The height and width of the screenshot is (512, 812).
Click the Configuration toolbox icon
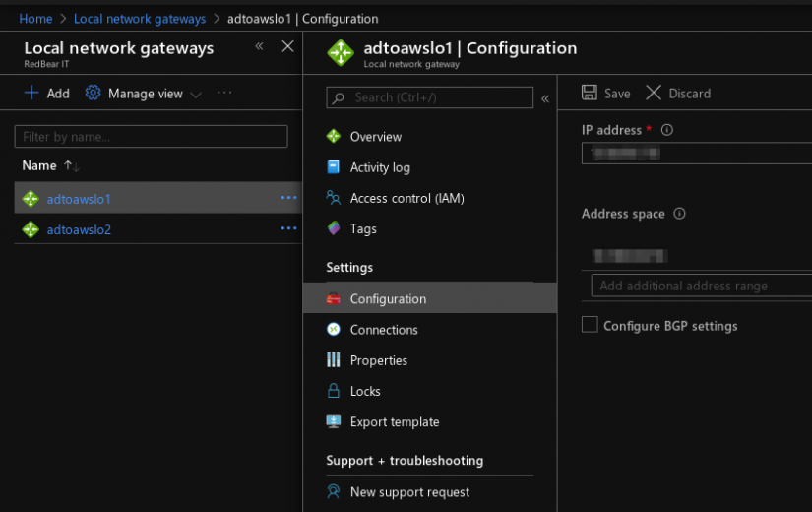click(x=334, y=298)
